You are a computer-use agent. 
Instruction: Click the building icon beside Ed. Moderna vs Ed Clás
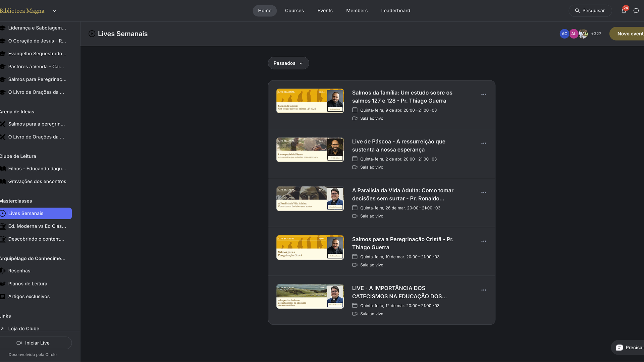point(3,226)
